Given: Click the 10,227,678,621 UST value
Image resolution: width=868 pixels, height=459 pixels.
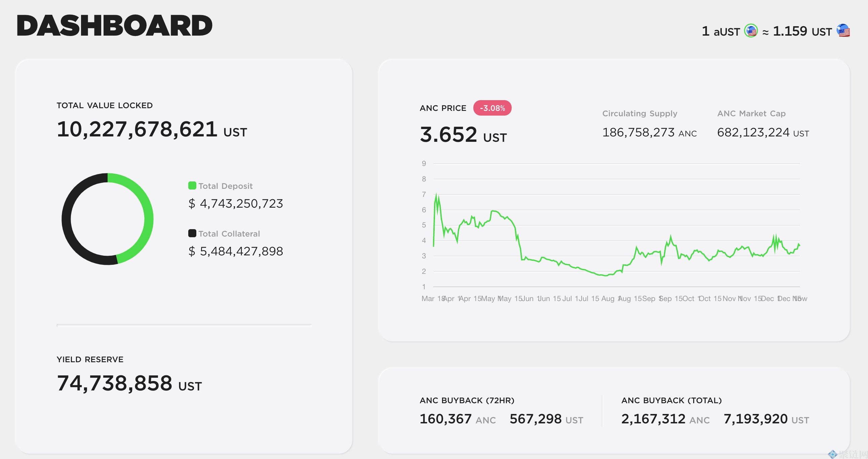Looking at the screenshot, I should coord(152,129).
